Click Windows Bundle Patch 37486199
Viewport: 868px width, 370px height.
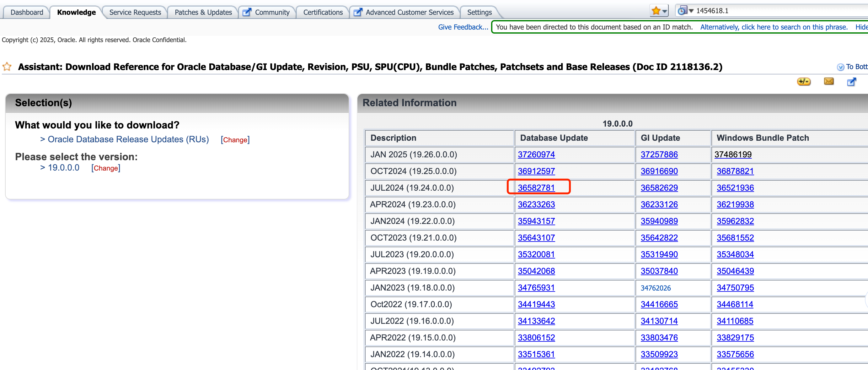point(733,155)
